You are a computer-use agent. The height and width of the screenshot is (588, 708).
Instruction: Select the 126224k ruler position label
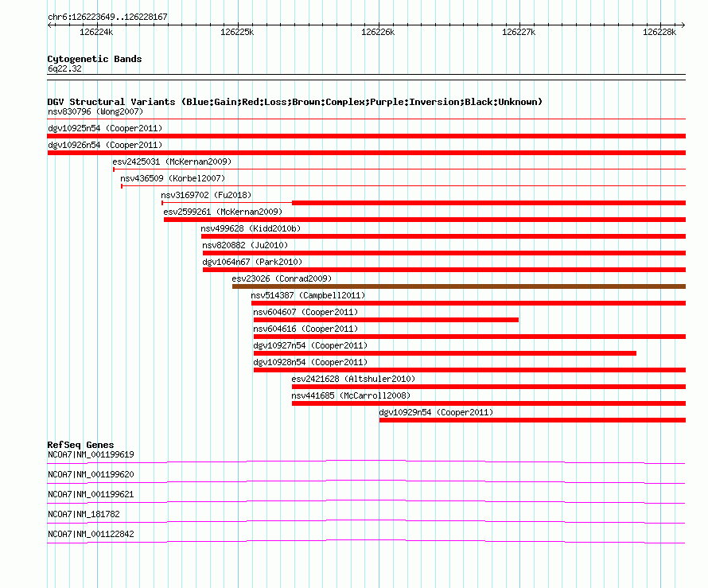(96, 32)
